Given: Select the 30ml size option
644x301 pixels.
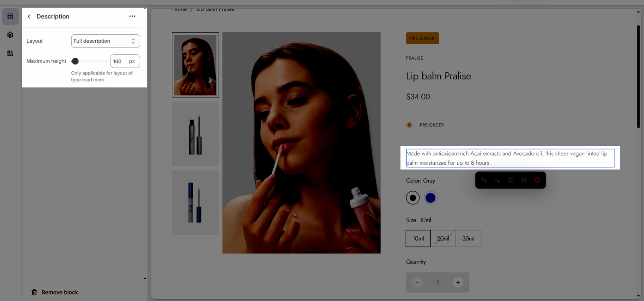Looking at the screenshot, I should 468,239.
